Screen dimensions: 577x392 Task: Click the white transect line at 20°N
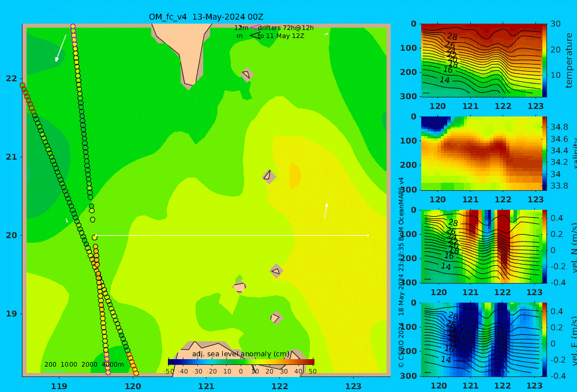click(x=232, y=235)
